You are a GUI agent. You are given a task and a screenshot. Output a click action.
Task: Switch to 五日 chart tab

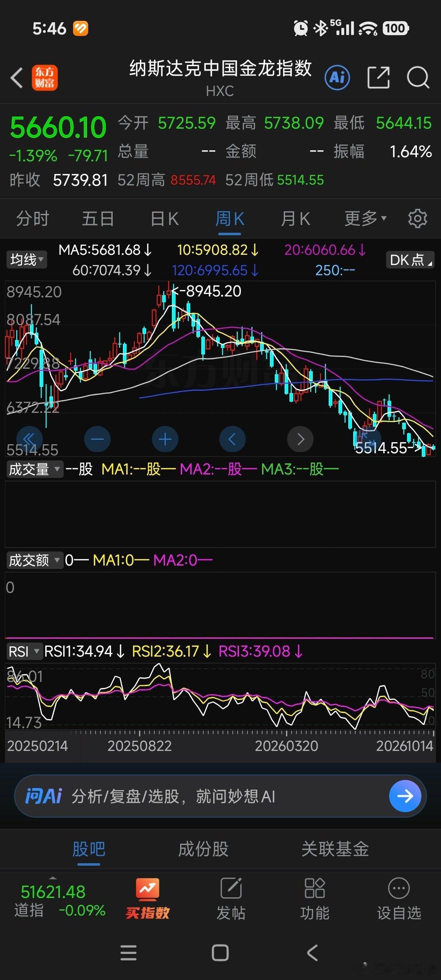click(x=98, y=218)
